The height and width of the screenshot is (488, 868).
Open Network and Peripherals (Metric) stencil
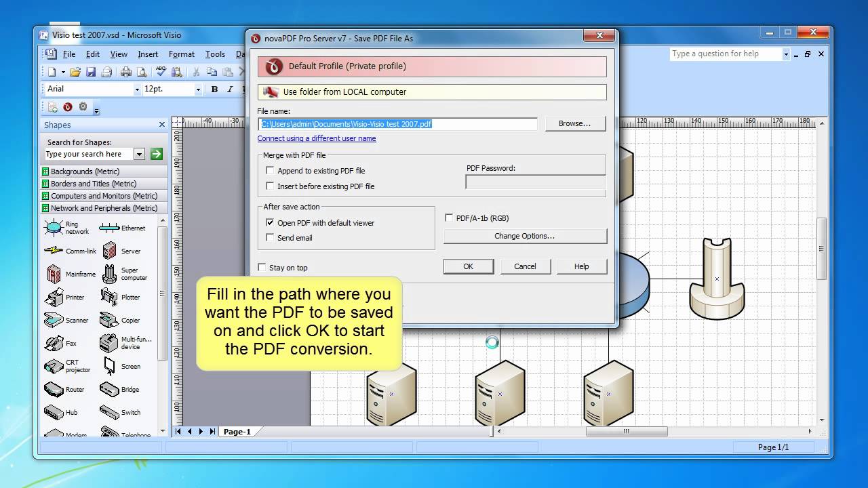pyautogui.click(x=104, y=208)
